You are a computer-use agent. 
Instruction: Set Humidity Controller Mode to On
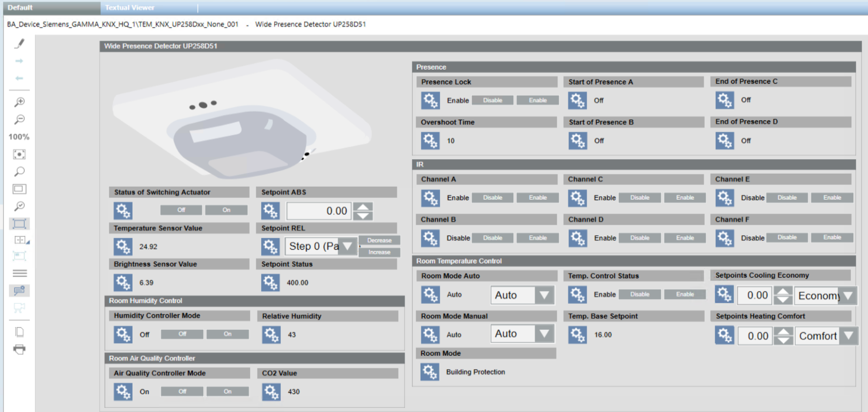click(227, 334)
